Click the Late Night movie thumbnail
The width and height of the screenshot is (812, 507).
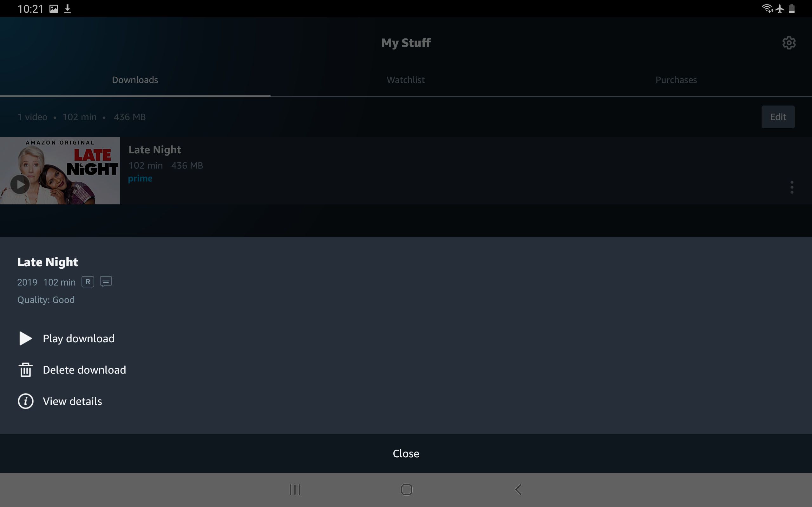tap(60, 170)
